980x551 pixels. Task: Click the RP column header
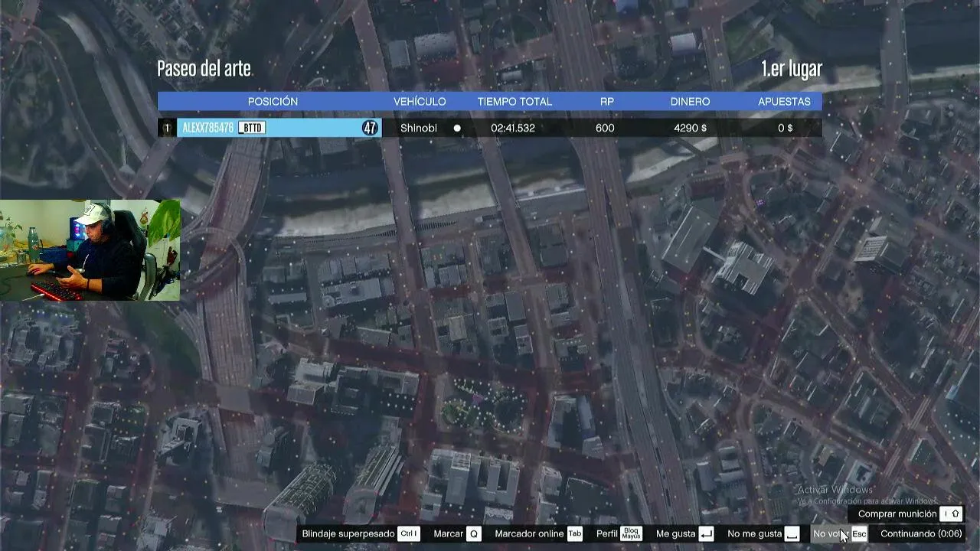click(x=607, y=101)
